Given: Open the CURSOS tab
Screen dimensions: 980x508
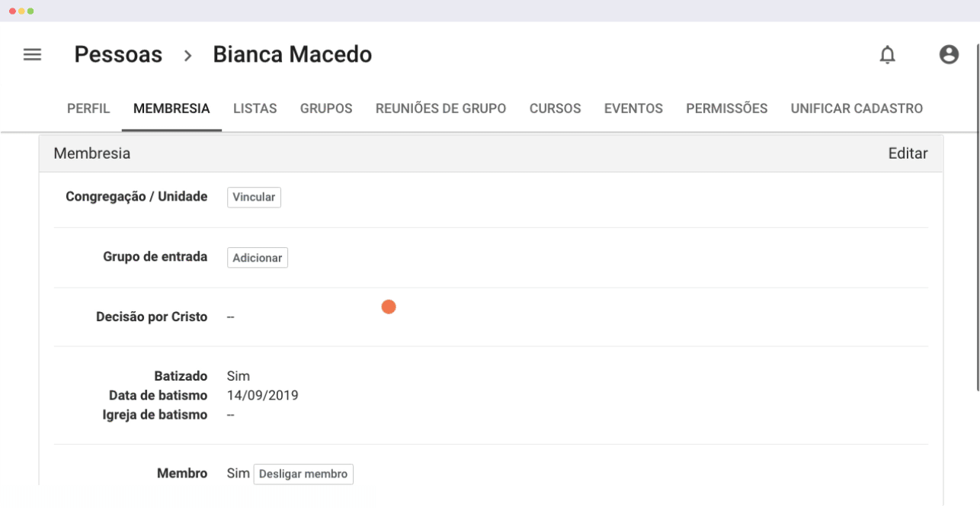Looking at the screenshot, I should point(556,108).
